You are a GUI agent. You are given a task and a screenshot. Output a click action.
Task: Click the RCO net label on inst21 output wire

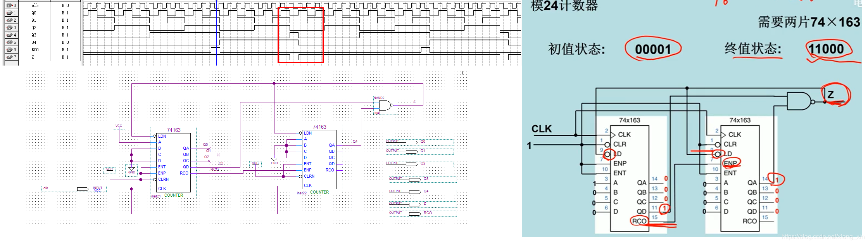214,169
